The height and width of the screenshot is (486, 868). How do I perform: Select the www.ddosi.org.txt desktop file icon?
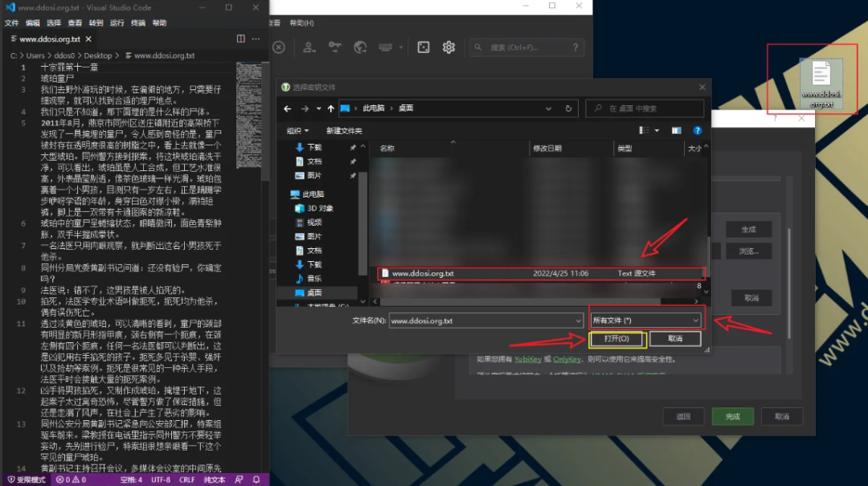821,84
